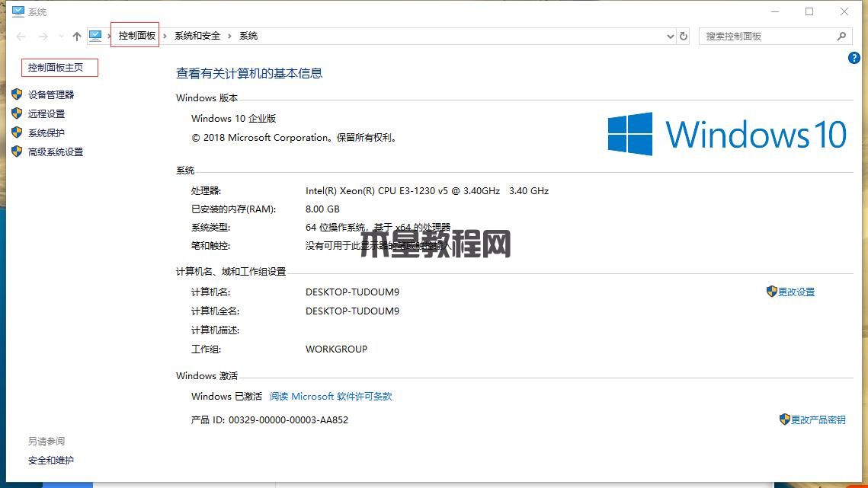This screenshot has width=868, height=488.
Task: Go up one level with the up arrow
Action: 76,37
